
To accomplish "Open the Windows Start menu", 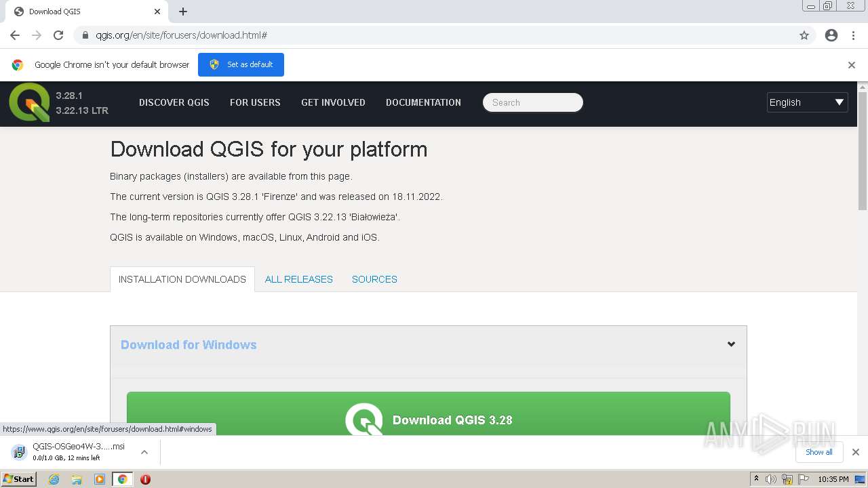I will (x=18, y=479).
